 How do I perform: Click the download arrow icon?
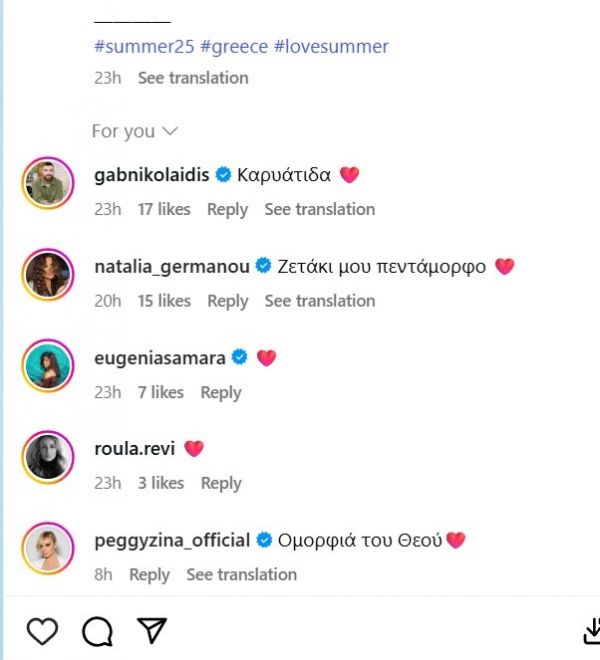click(x=591, y=631)
